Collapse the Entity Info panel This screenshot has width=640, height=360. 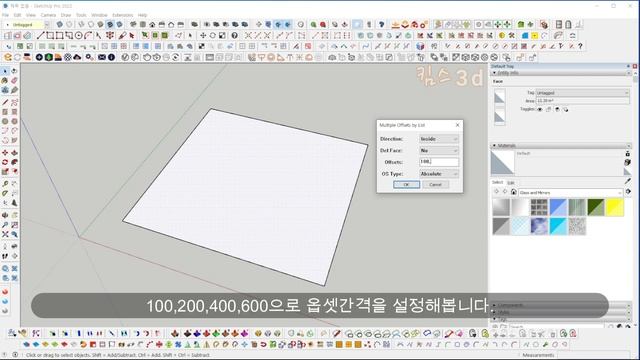(x=494, y=73)
